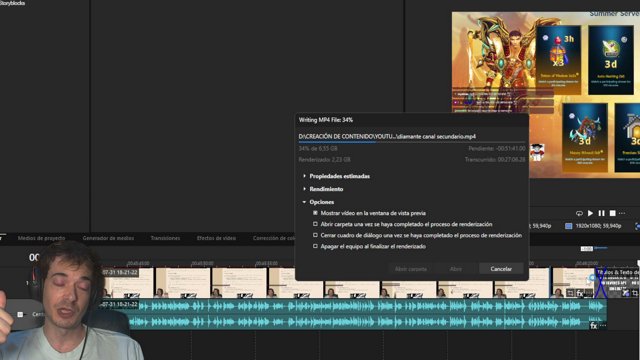The width and height of the screenshot is (640, 360).
Task: Enable Abrir carpeta una vez completado el renderizado
Action: 315,224
